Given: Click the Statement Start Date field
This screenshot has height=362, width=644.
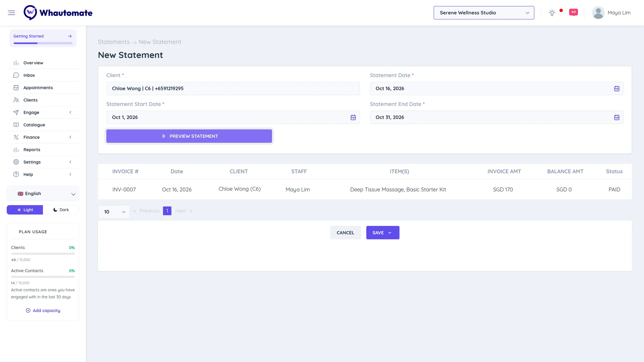Looking at the screenshot, I should click(233, 117).
